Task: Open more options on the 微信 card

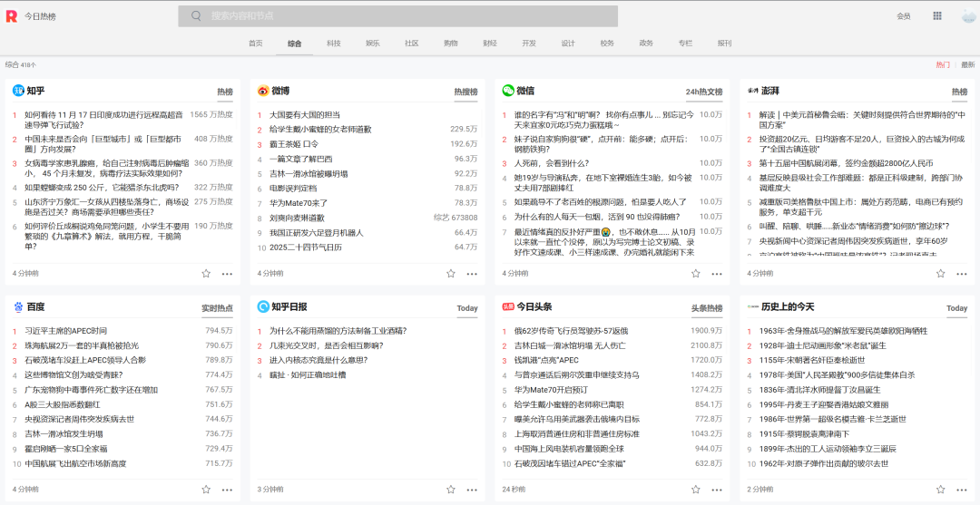Action: pyautogui.click(x=718, y=273)
